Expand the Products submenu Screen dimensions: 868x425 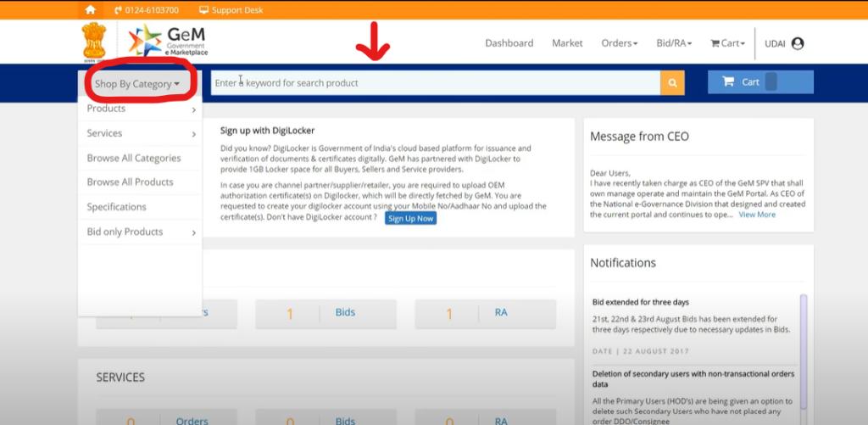(x=140, y=109)
